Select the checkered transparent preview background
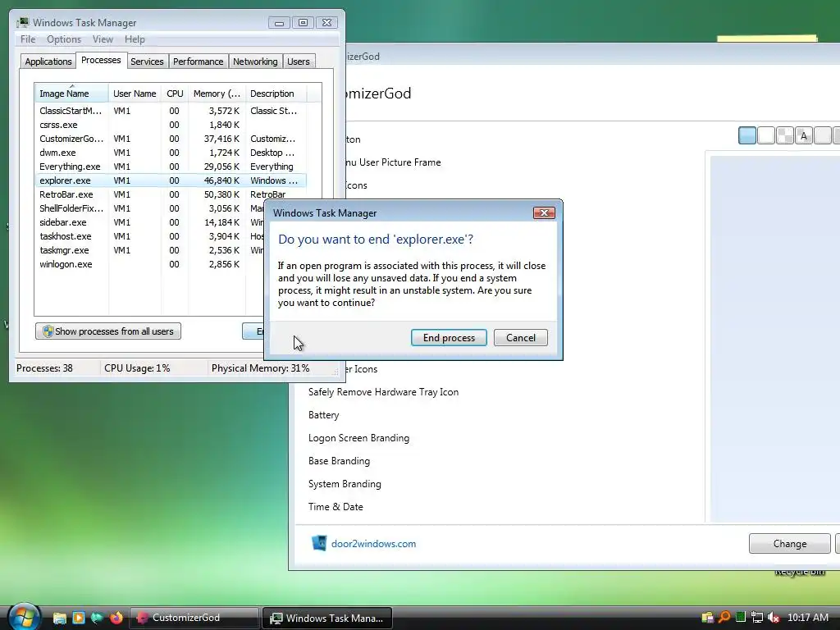This screenshot has height=630, width=840. (785, 135)
